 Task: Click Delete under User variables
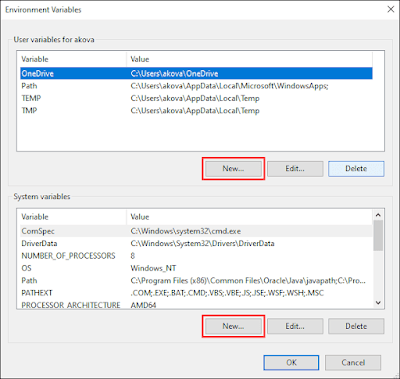[356, 169]
